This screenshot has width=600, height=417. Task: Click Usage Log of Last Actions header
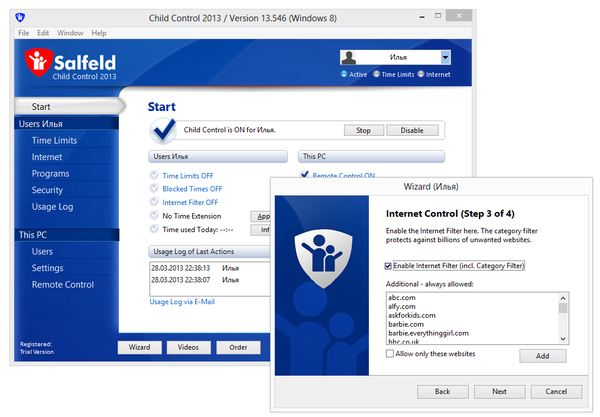[x=209, y=251]
